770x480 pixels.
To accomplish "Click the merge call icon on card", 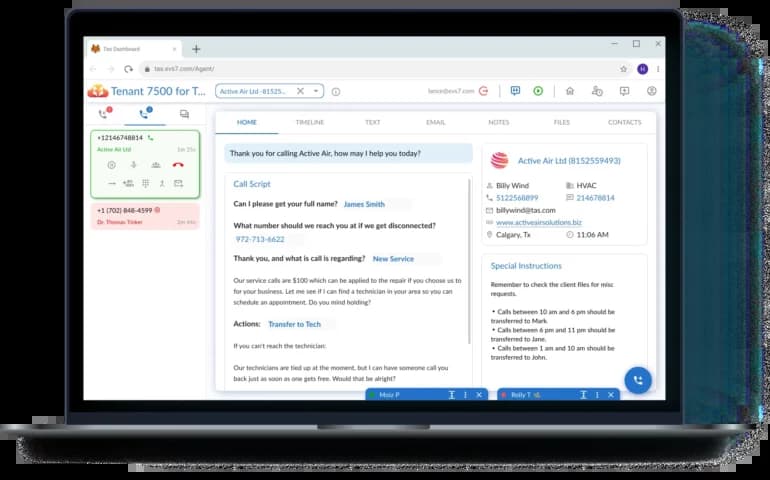I will pyautogui.click(x=162, y=183).
